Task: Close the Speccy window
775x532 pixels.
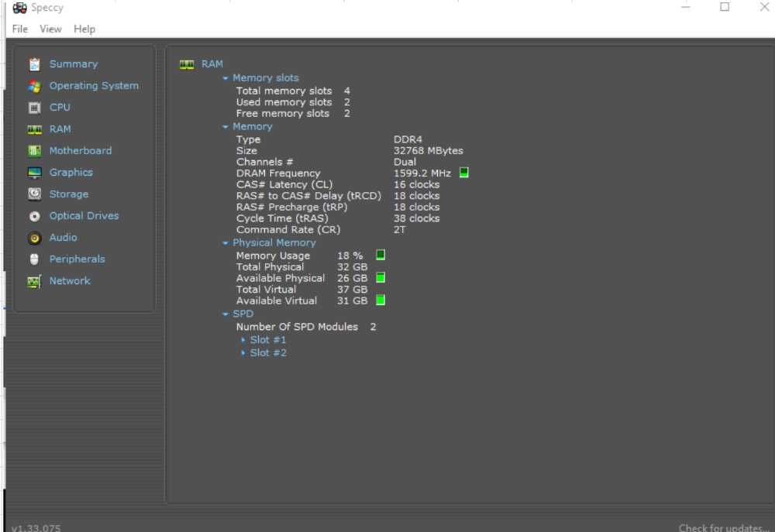Action: tap(764, 7)
